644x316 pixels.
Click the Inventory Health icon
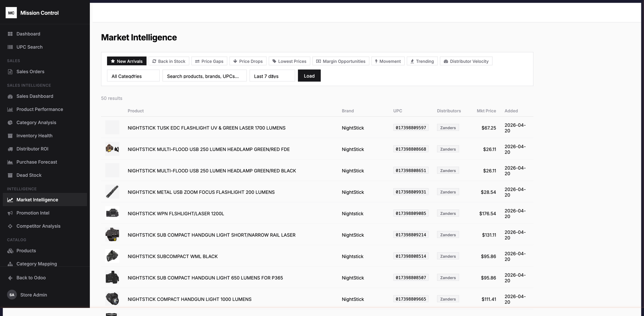coord(10,136)
